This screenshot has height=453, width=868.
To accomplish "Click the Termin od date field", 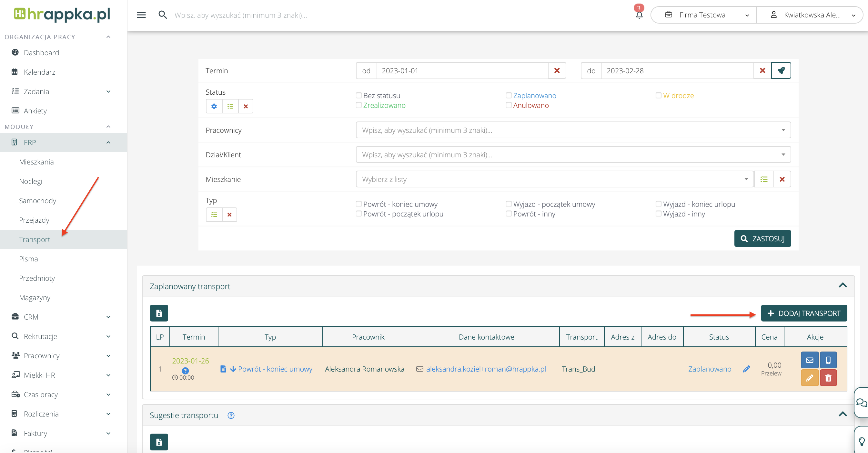I will tap(462, 70).
